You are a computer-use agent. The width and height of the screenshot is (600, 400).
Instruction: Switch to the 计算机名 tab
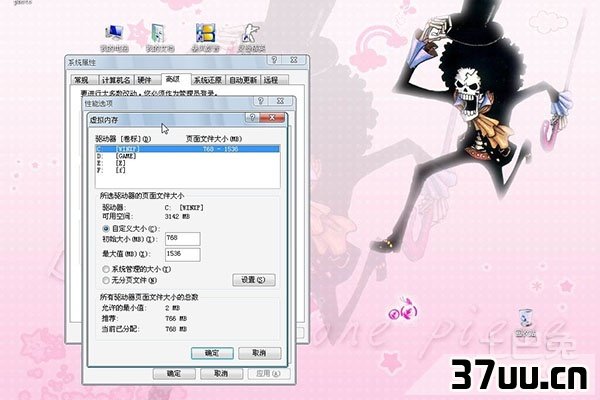pos(116,80)
